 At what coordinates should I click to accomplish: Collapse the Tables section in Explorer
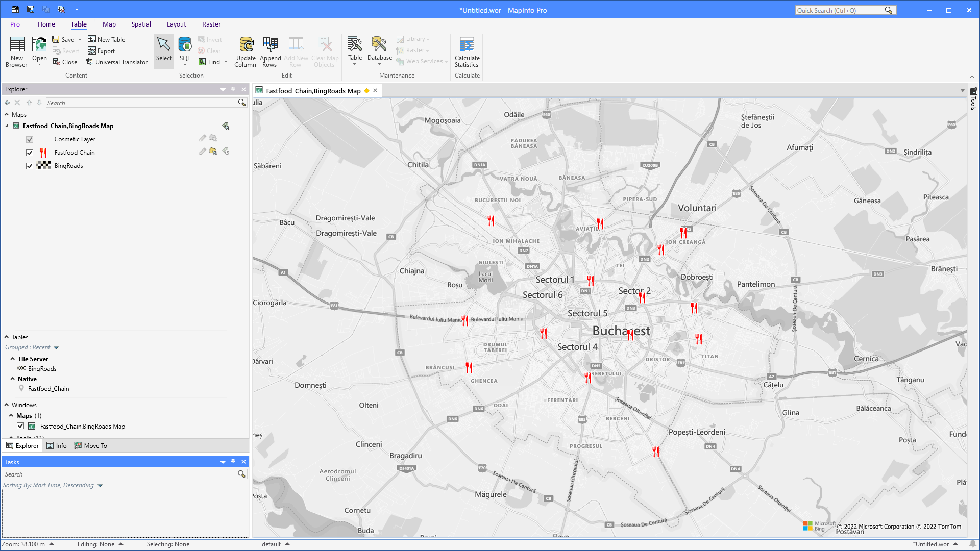point(7,337)
